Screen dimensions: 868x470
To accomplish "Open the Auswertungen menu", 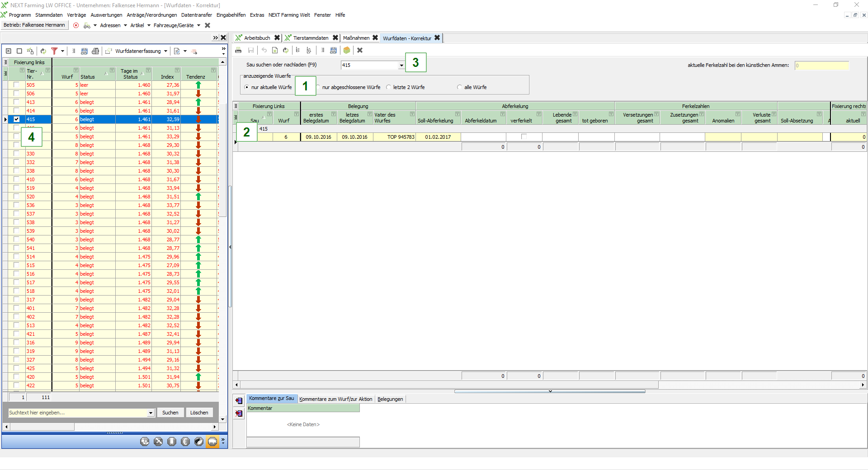I will coord(106,15).
